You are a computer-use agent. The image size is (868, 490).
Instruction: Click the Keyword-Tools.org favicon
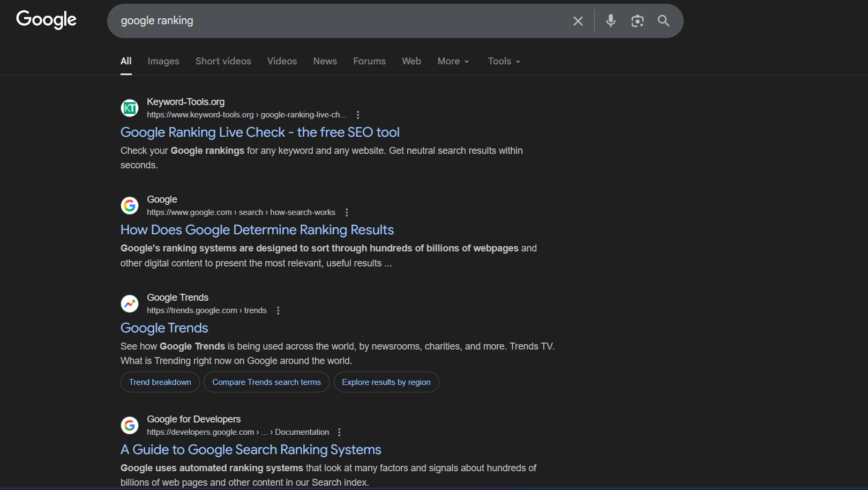130,108
